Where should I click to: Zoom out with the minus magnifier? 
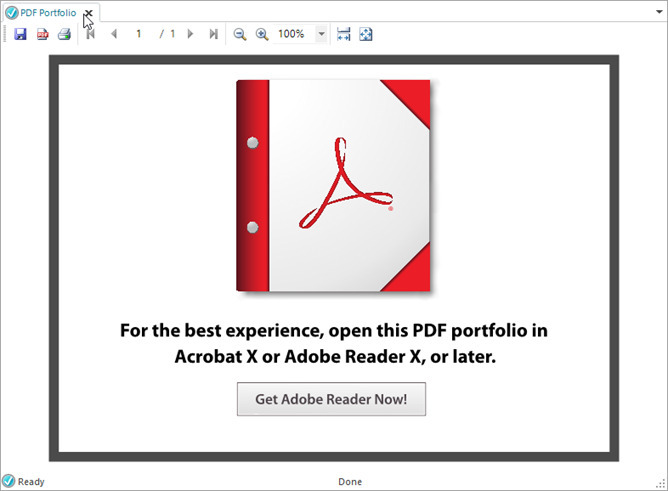click(x=240, y=34)
